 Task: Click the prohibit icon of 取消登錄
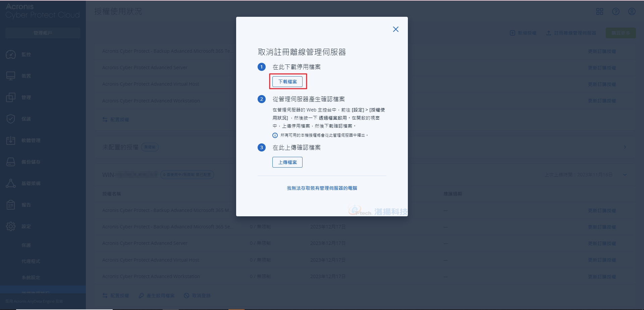point(186,296)
